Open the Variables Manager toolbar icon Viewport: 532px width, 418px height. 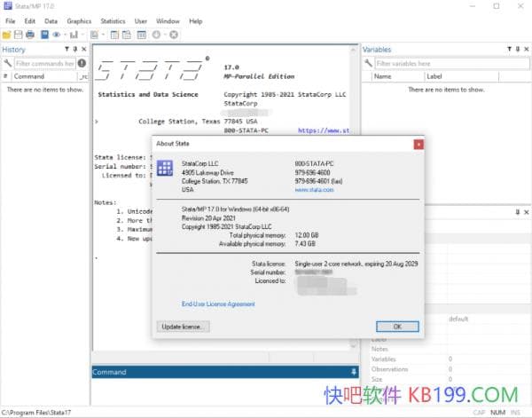141,35
